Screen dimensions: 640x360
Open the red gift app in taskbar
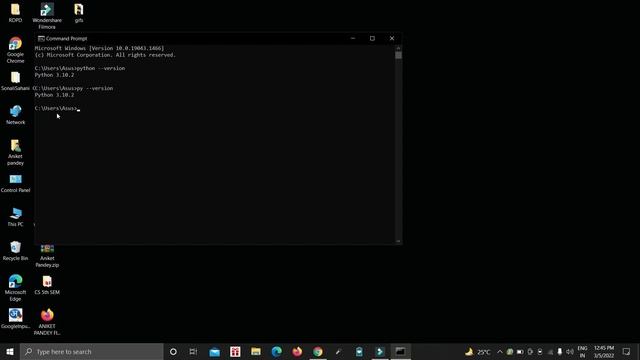coord(235,351)
